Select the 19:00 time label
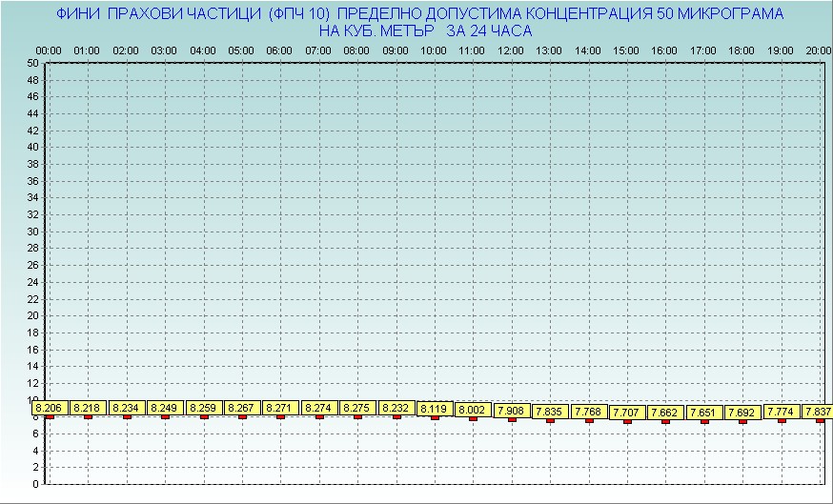Viewport: 833px width, 504px height. tap(781, 51)
